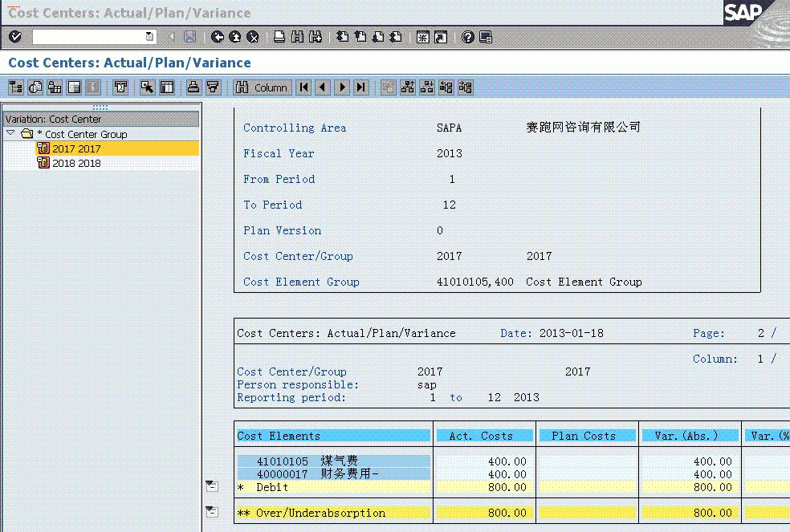The width and height of the screenshot is (790, 532).
Task: Jump to first column arrow button
Action: (303, 87)
